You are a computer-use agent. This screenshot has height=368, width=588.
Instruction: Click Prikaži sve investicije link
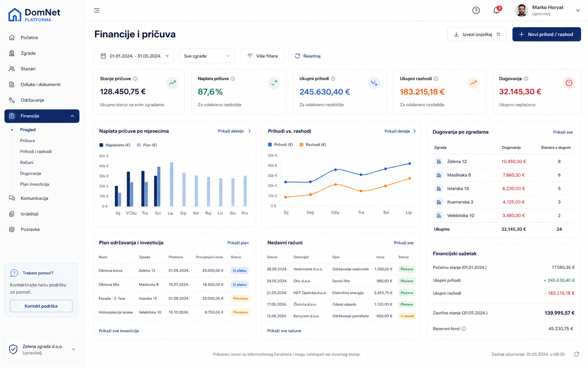pyautogui.click(x=119, y=331)
